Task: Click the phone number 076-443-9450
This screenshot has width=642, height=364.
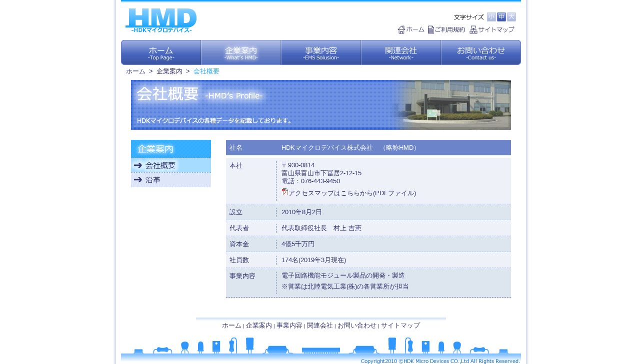Action: point(320,181)
